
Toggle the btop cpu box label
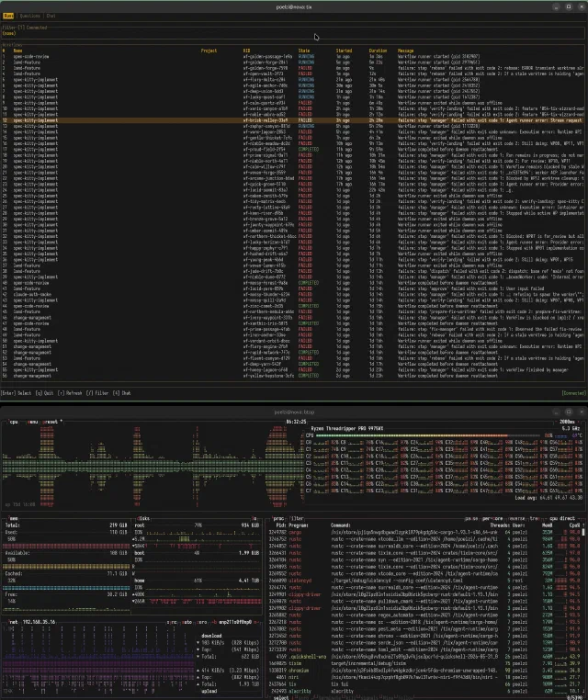pyautogui.click(x=14, y=422)
